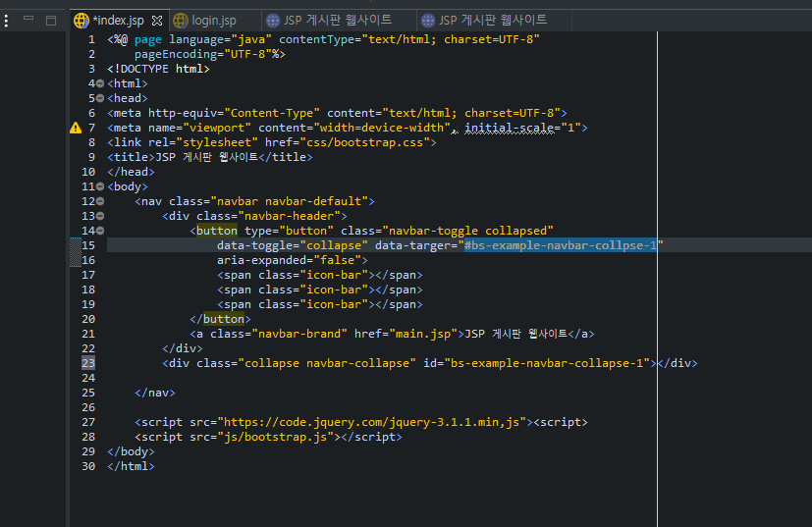Collapse the button tag fold on line 14
Viewport: 812px width, 527px height.
point(100,231)
